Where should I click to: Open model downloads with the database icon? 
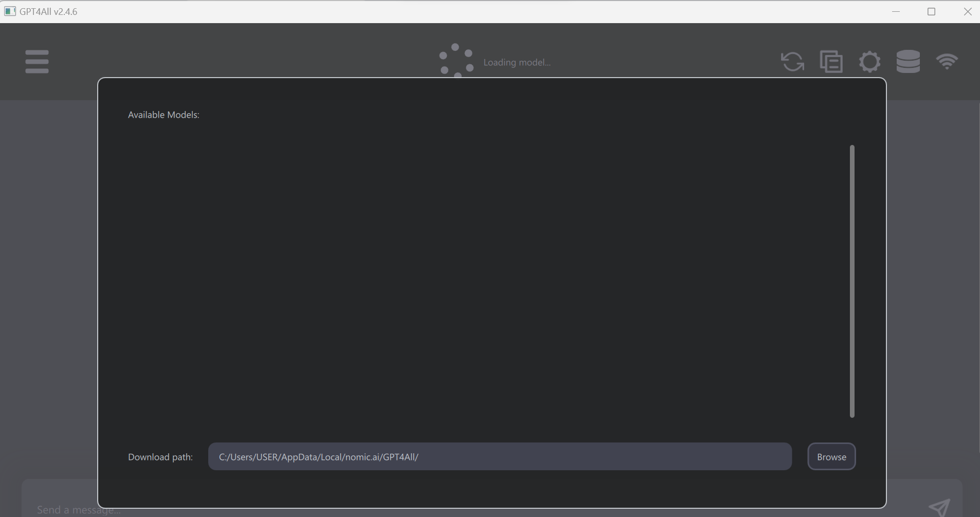coord(908,61)
